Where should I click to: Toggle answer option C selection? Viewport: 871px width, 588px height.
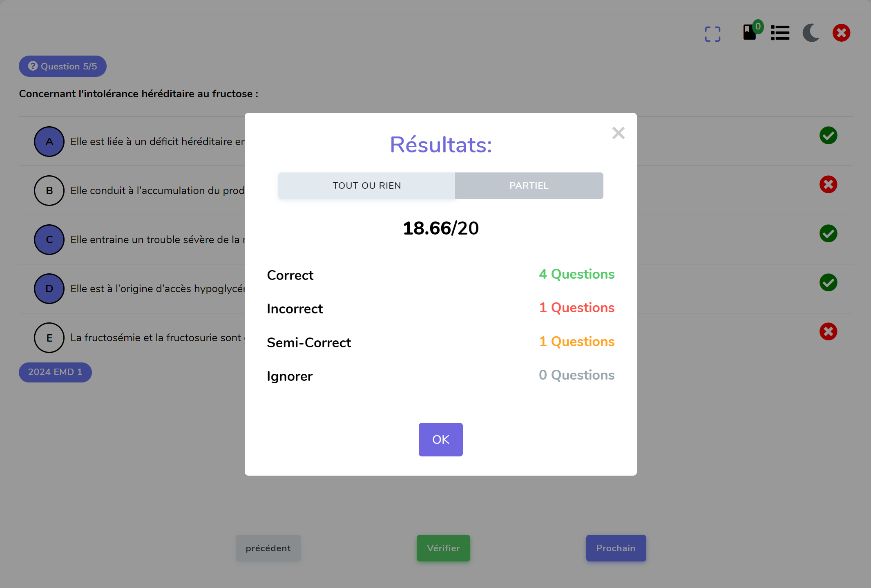(49, 239)
